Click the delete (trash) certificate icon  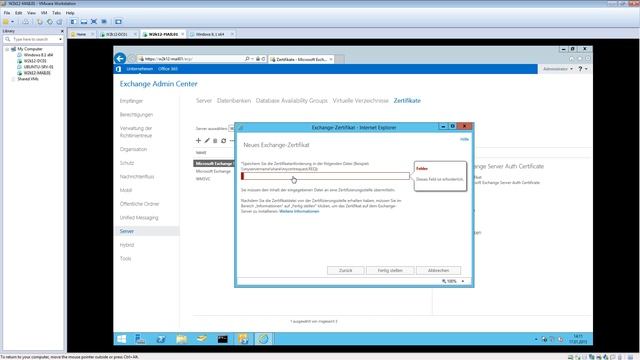click(x=215, y=140)
